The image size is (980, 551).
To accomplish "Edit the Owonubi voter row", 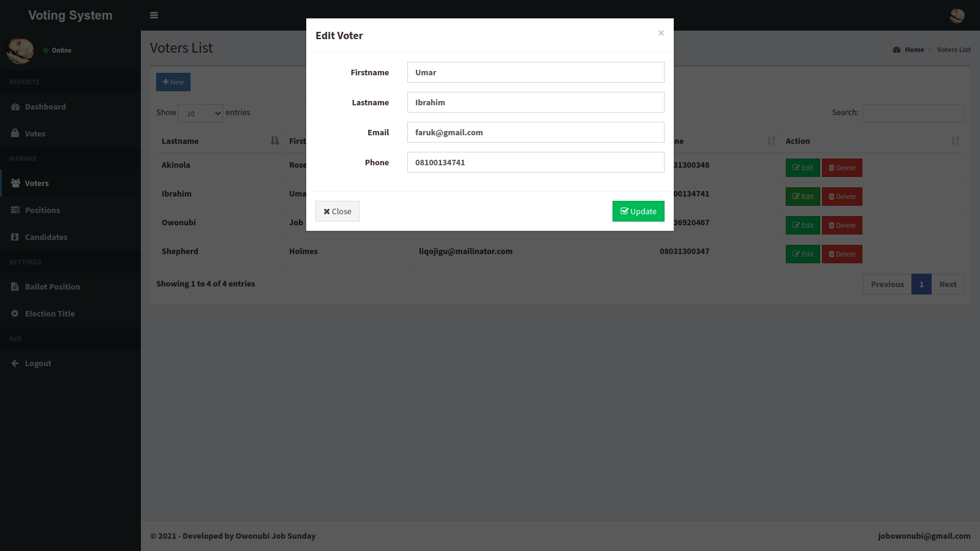I will coord(803,225).
